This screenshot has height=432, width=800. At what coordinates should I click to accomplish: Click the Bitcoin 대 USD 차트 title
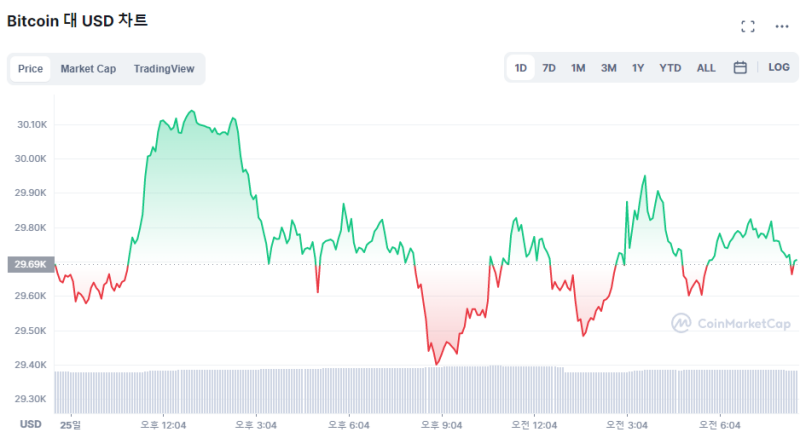(x=77, y=19)
